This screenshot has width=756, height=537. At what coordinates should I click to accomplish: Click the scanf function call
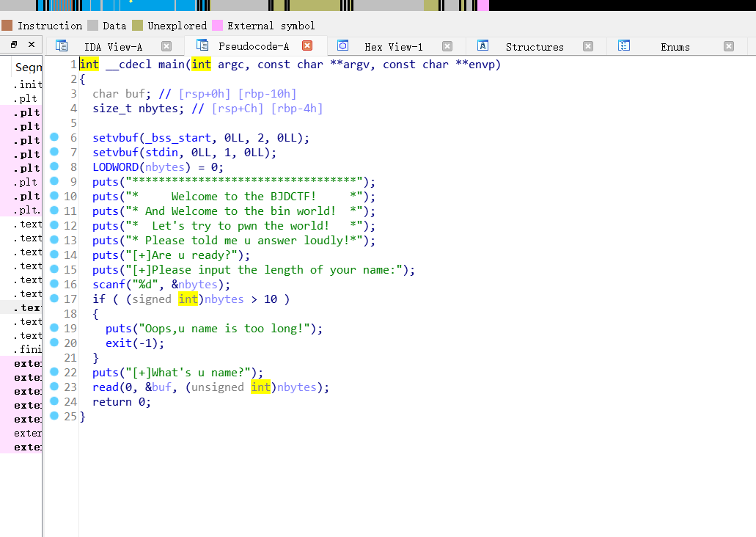tap(109, 285)
